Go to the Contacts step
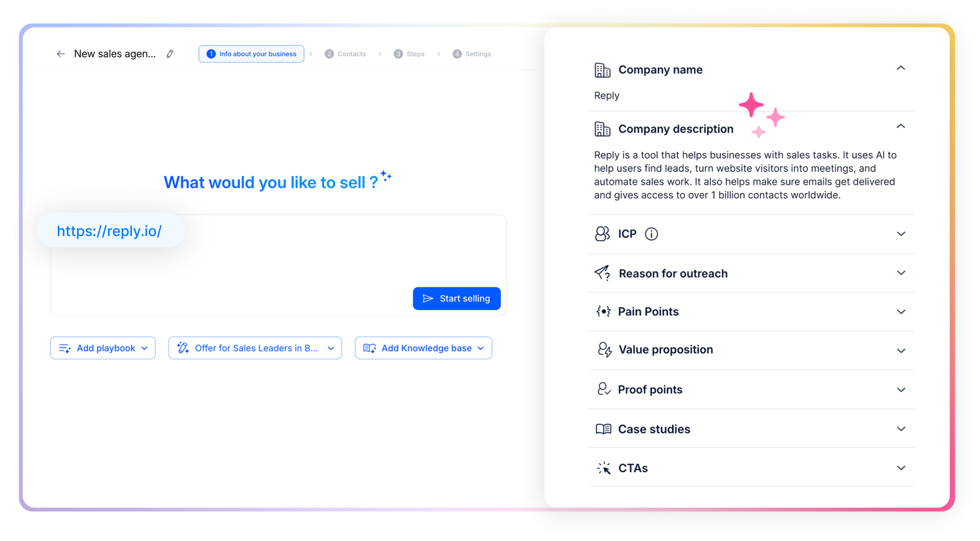980x541 pixels. pyautogui.click(x=345, y=54)
